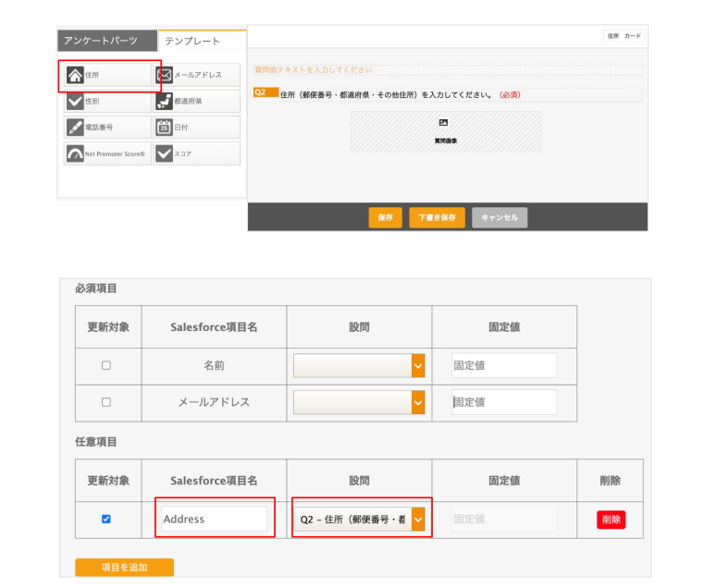Click the 必須項目 heading

point(96,288)
